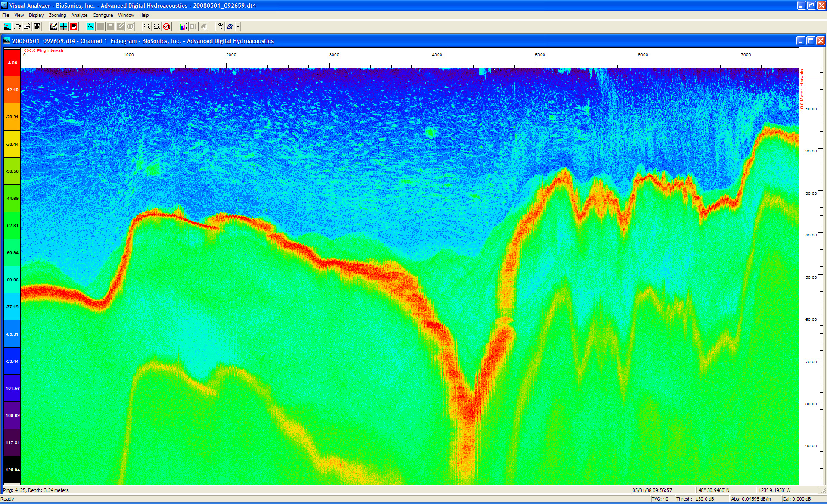Click the red cancel zoom icon
Viewport: 827px width, 504px height.
[167, 27]
